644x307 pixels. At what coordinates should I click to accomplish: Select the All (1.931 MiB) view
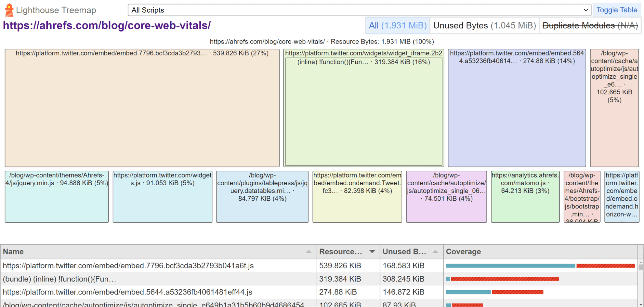click(x=397, y=25)
